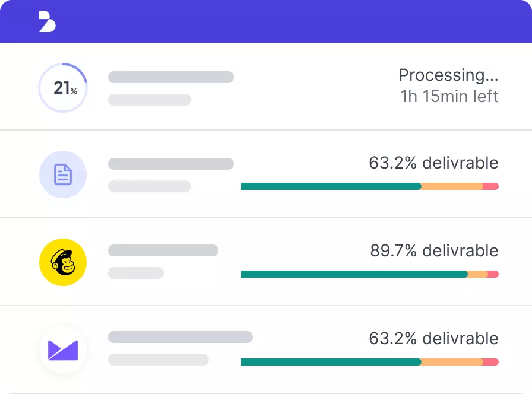Open 63.2% delivrable result in document row
The image size is (532, 394).
[433, 163]
